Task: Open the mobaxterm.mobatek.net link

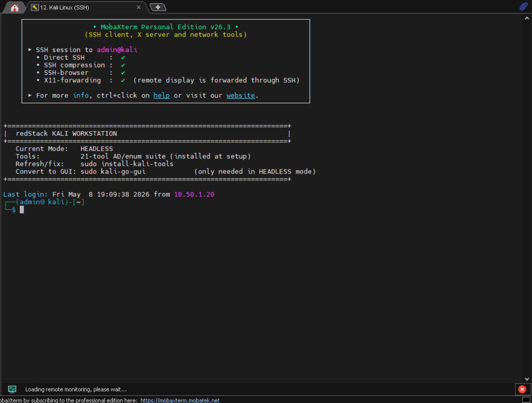Action: [x=180, y=400]
